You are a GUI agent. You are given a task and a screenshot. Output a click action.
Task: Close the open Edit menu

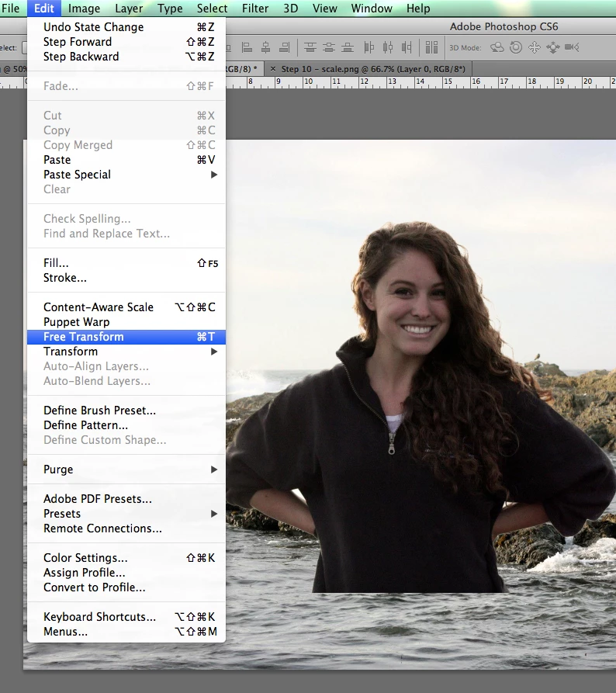pyautogui.click(x=44, y=9)
